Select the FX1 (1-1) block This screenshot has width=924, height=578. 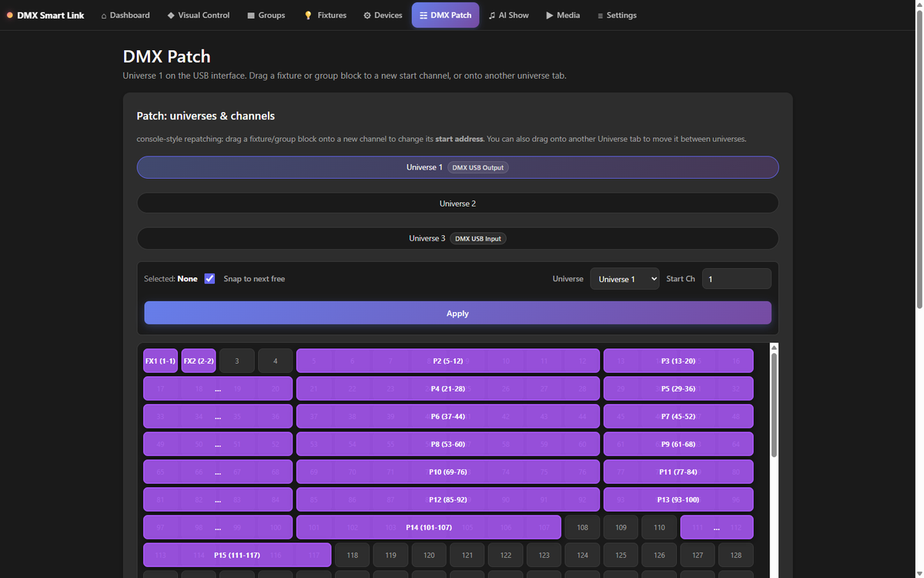[x=160, y=361]
